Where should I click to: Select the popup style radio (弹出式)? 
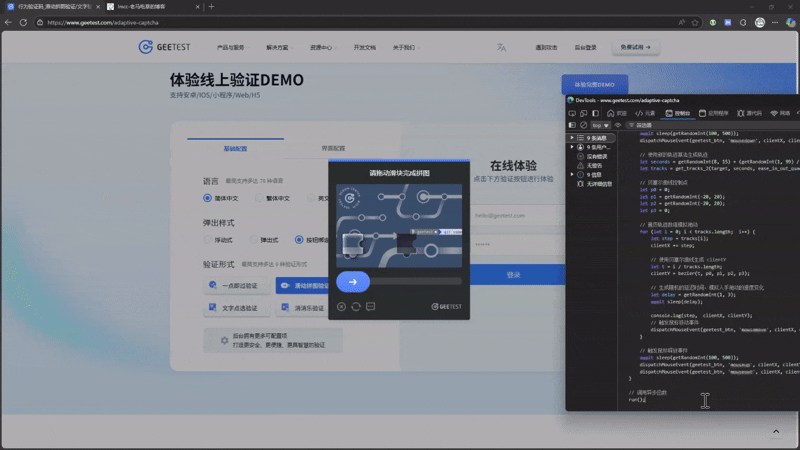254,240
